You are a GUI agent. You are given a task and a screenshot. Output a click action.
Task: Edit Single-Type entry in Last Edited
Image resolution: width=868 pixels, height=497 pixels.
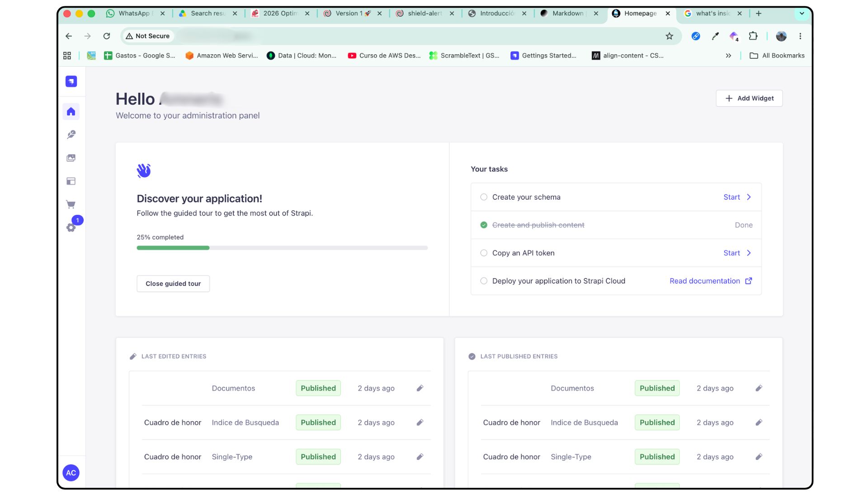pos(420,457)
